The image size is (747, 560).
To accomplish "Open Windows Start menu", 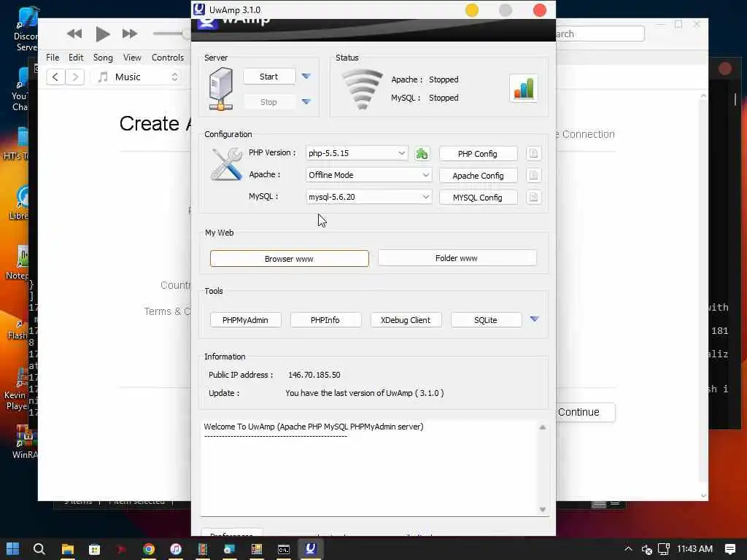I will [12, 549].
